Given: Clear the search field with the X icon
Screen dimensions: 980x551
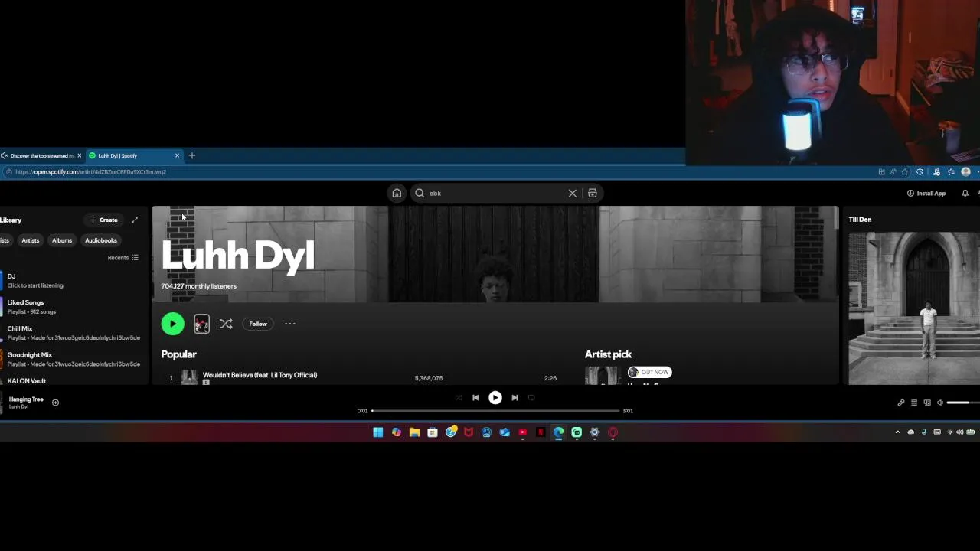Looking at the screenshot, I should (573, 193).
